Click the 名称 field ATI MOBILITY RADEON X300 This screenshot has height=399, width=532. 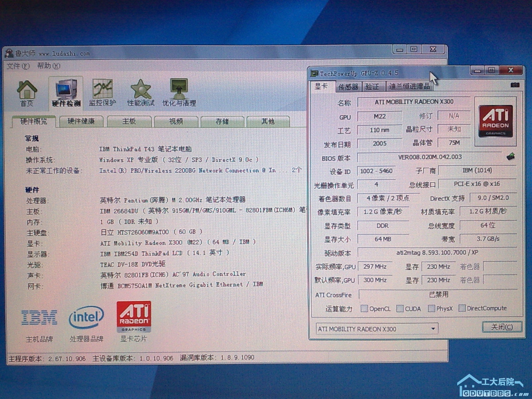(x=414, y=102)
